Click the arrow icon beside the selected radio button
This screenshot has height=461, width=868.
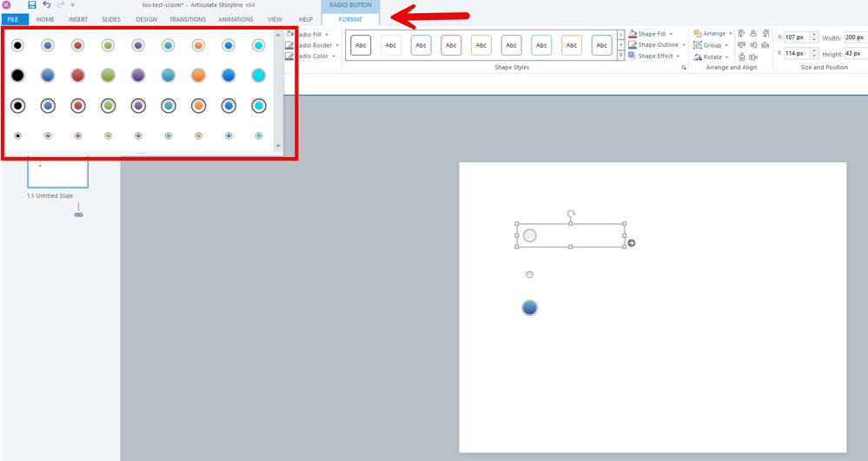pyautogui.click(x=631, y=243)
